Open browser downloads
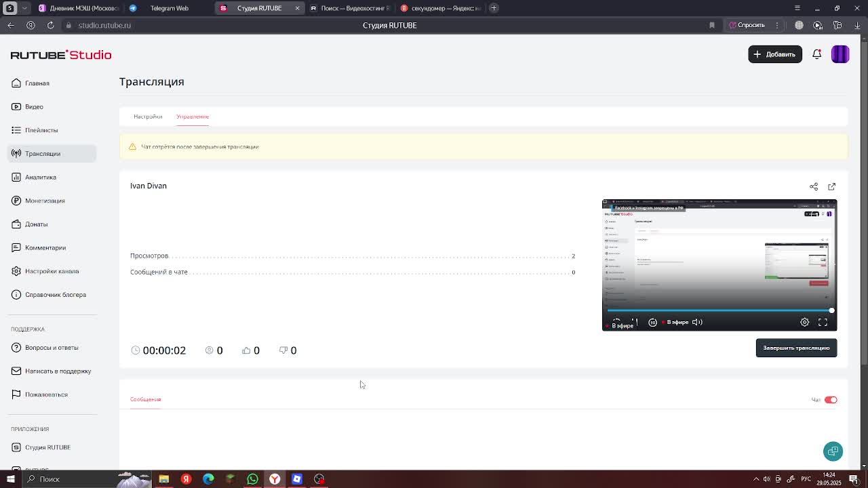868x488 pixels. (x=857, y=25)
